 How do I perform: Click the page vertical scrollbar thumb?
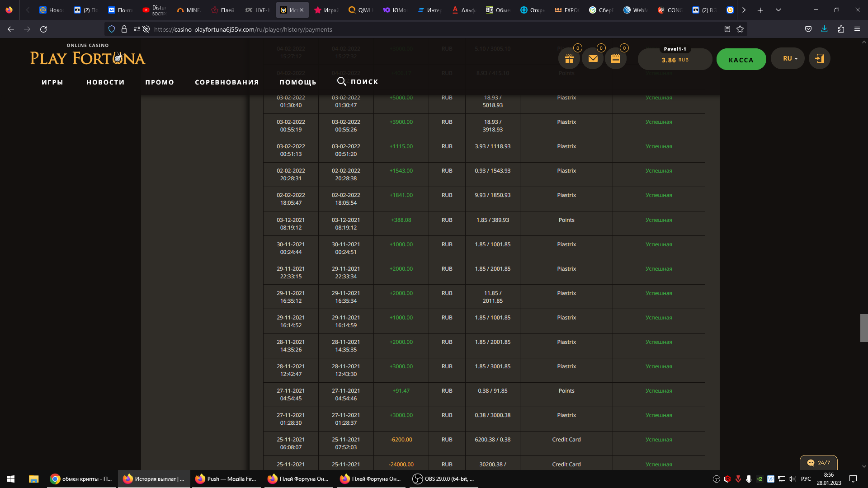(x=863, y=328)
